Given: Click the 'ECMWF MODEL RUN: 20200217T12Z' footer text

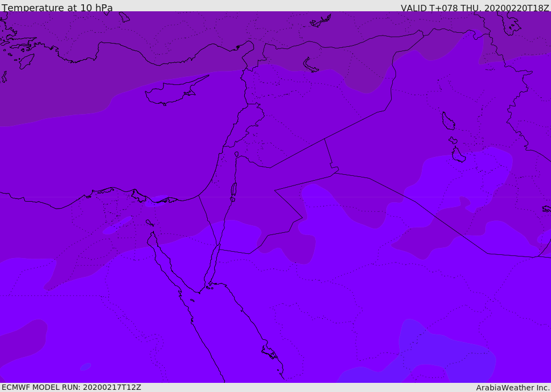Looking at the screenshot, I should (x=72, y=387).
